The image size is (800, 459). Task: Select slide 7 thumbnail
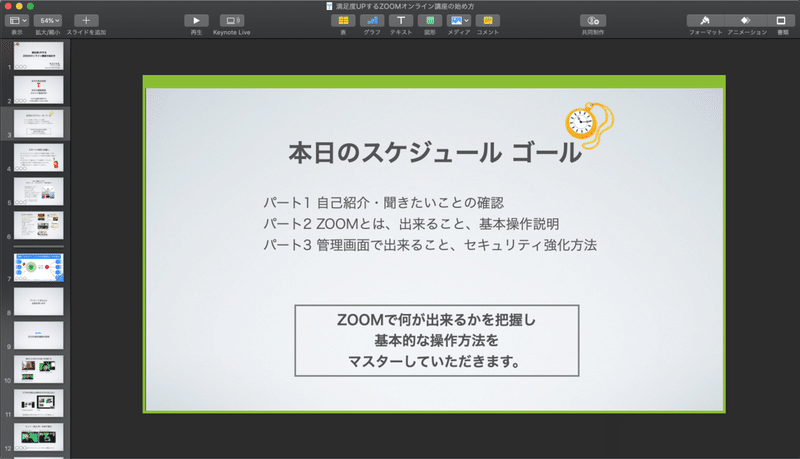(39, 267)
